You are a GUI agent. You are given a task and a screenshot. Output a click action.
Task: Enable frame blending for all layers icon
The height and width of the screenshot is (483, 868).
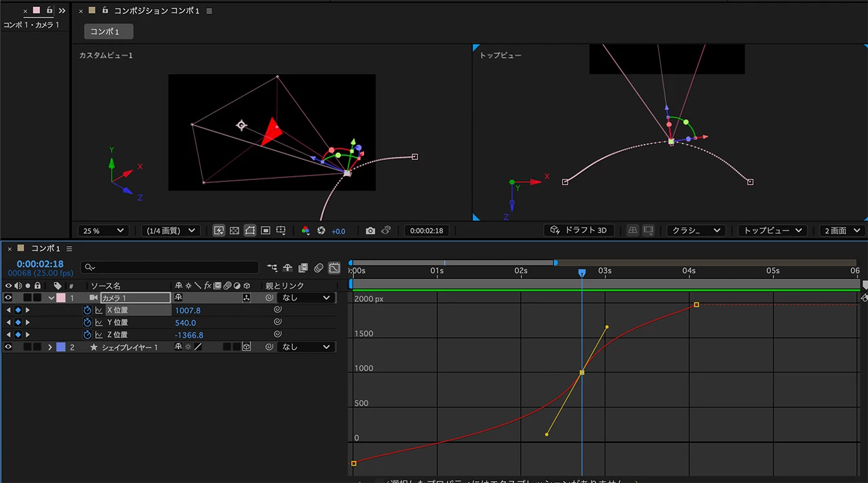tap(303, 267)
